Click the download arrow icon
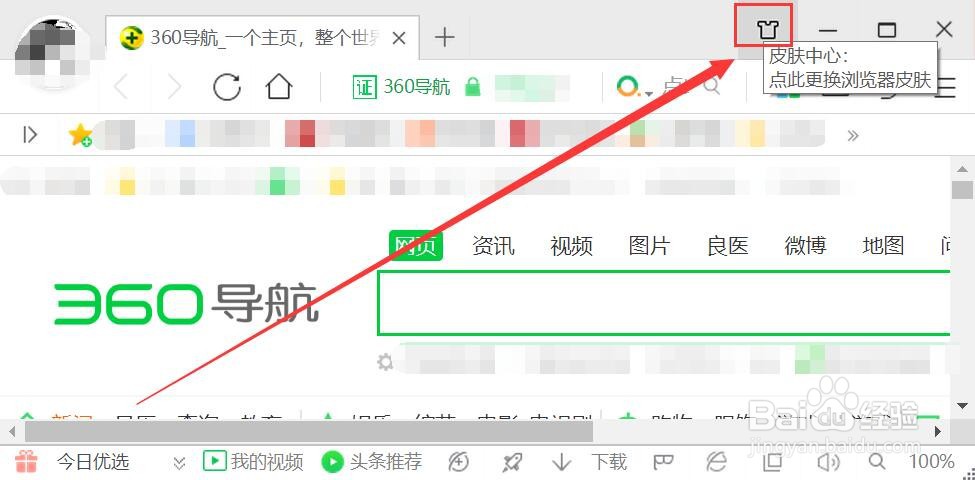This screenshot has width=975, height=480. point(561,462)
